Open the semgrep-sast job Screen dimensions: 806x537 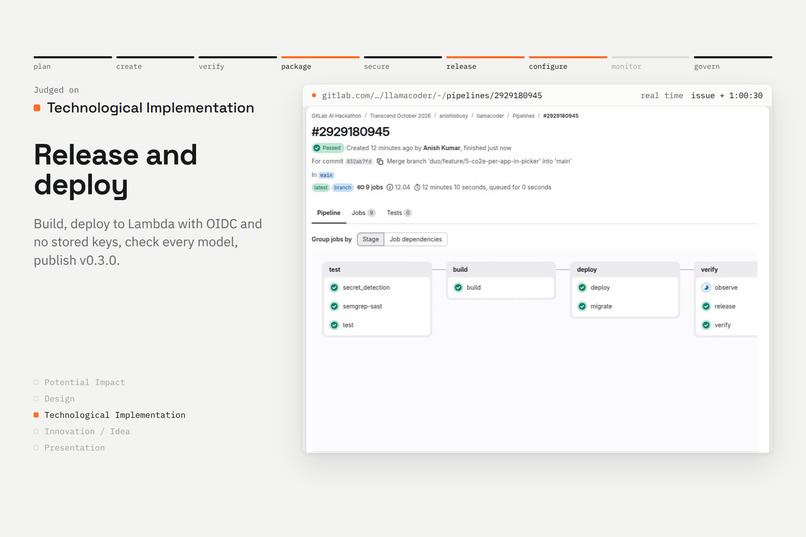click(x=362, y=306)
